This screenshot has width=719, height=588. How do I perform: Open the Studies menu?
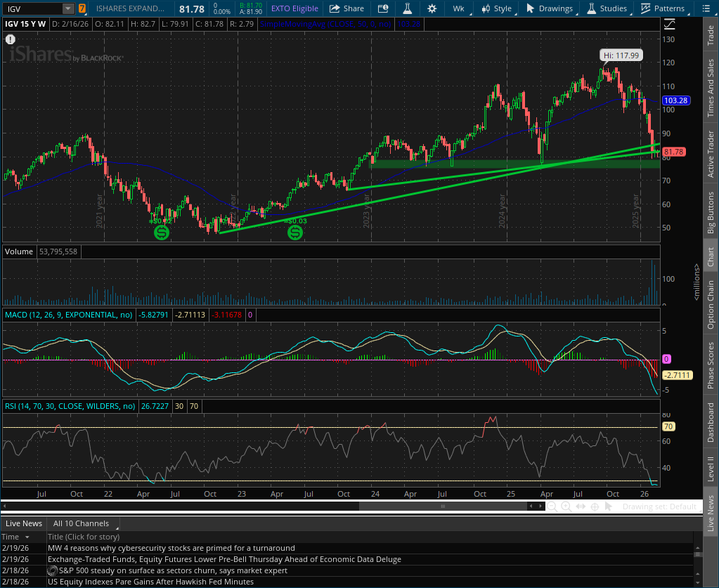tap(607, 8)
